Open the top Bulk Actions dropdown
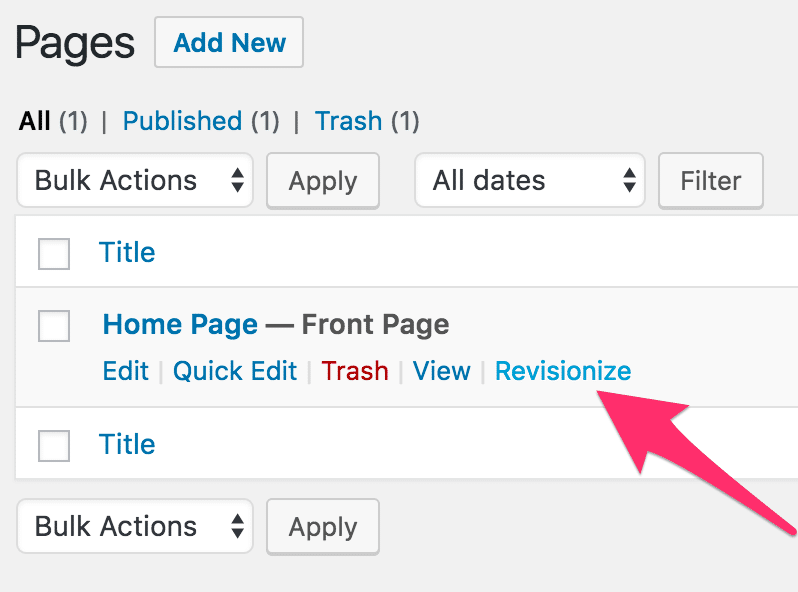 135,181
